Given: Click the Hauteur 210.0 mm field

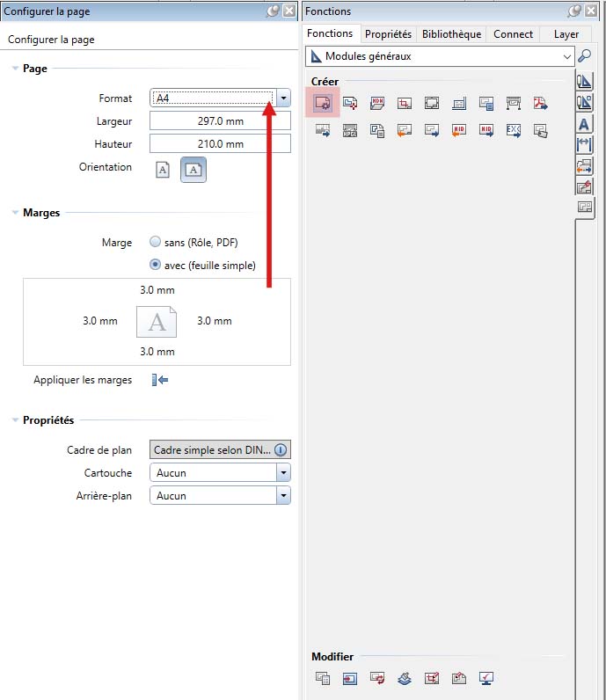Looking at the screenshot, I should tap(220, 143).
